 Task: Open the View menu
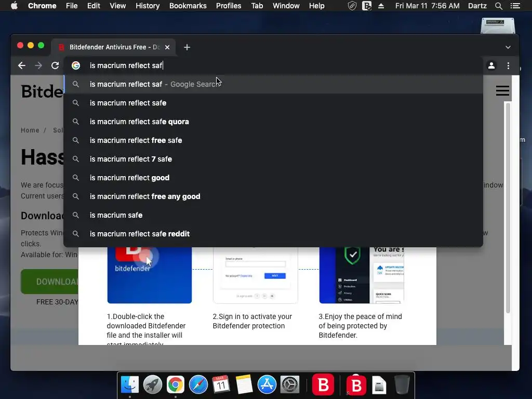click(118, 6)
